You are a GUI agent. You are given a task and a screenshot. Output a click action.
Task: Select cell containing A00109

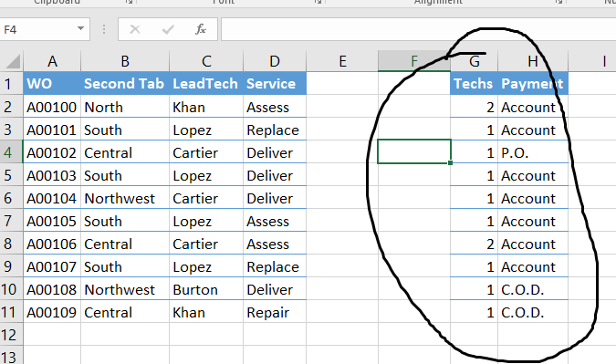[52, 312]
